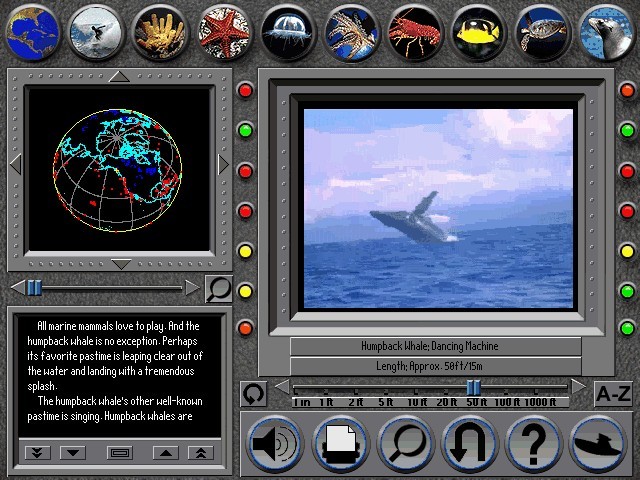Click the speedboat exit button
Screen dimensions: 640x480
click(x=598, y=444)
